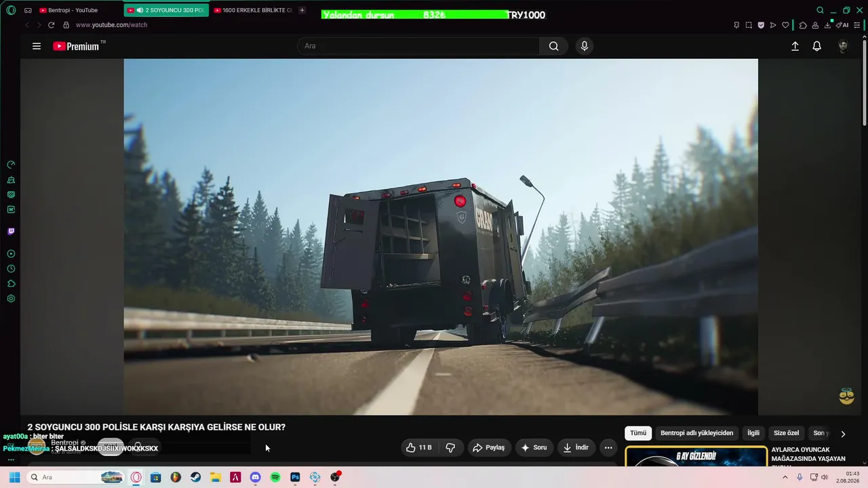The width and height of the screenshot is (868, 488).
Task: Switch to the 1600 ERKEKLE BİRLİKTE tab
Action: [x=253, y=10]
